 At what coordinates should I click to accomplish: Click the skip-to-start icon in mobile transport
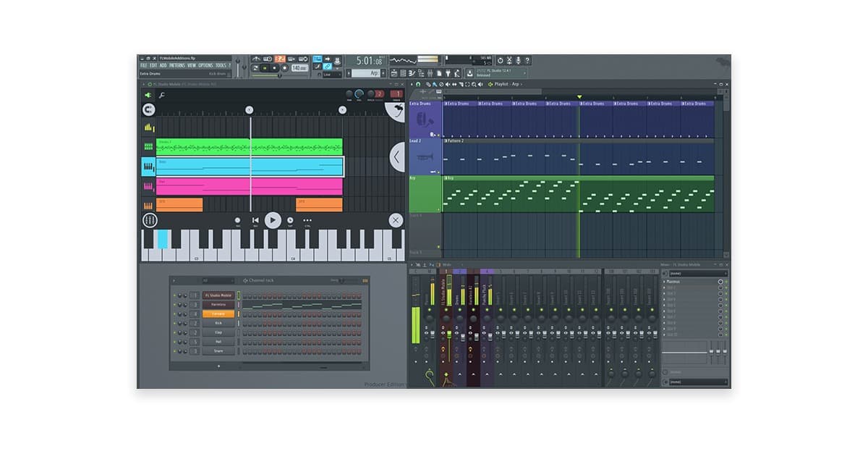255,220
